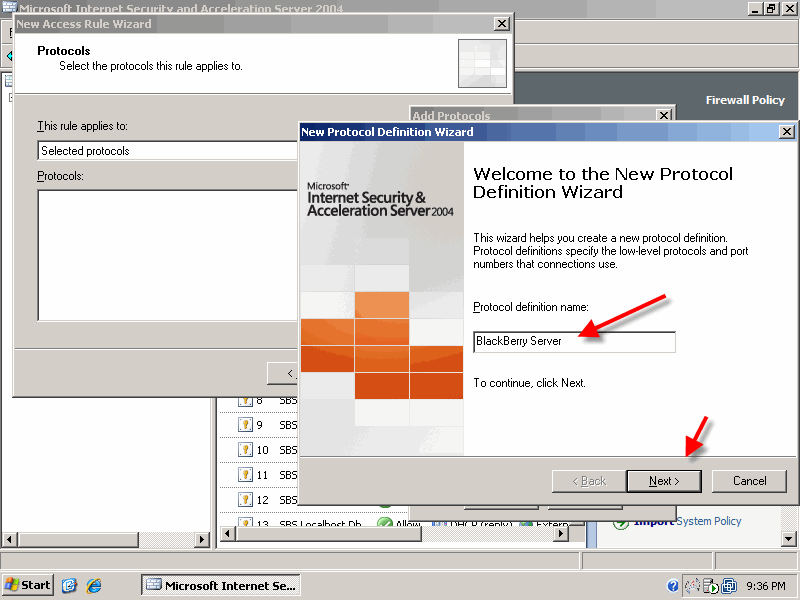Screen dimensions: 800x600
Task: Click the ISA Server icon in the main title bar
Action: pyautogui.click(x=9, y=7)
